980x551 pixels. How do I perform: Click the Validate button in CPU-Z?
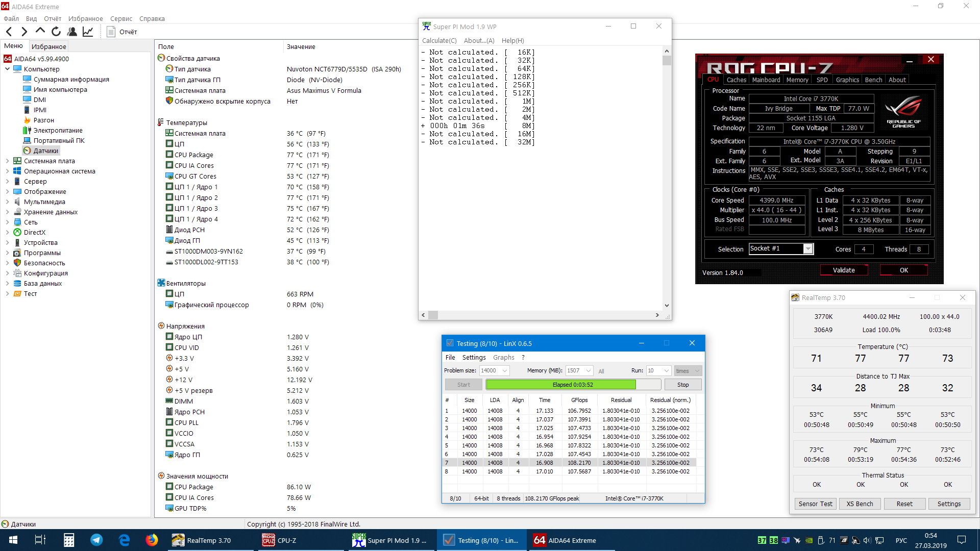[843, 270]
